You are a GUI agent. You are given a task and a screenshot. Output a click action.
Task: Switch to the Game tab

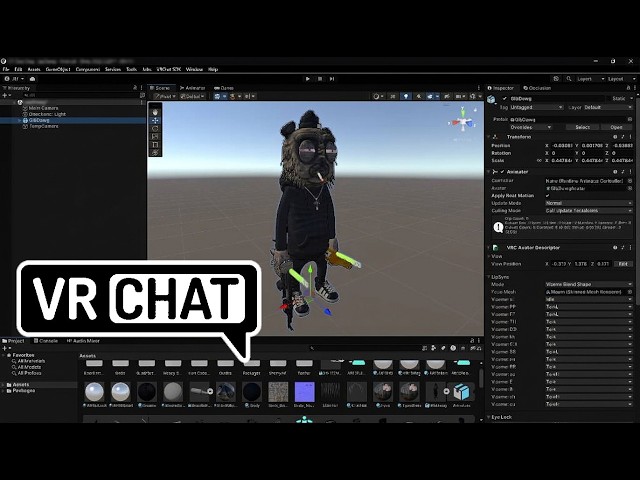click(224, 88)
